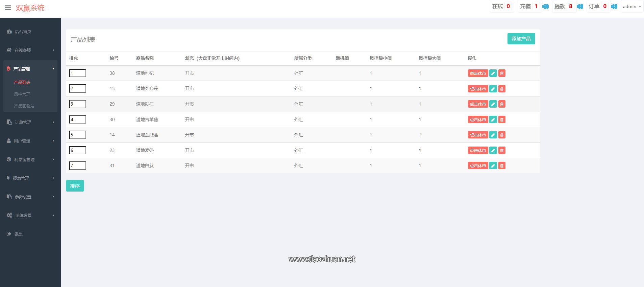Click the 订单 speaker sound icon
This screenshot has width=644, height=287.
(x=614, y=6)
